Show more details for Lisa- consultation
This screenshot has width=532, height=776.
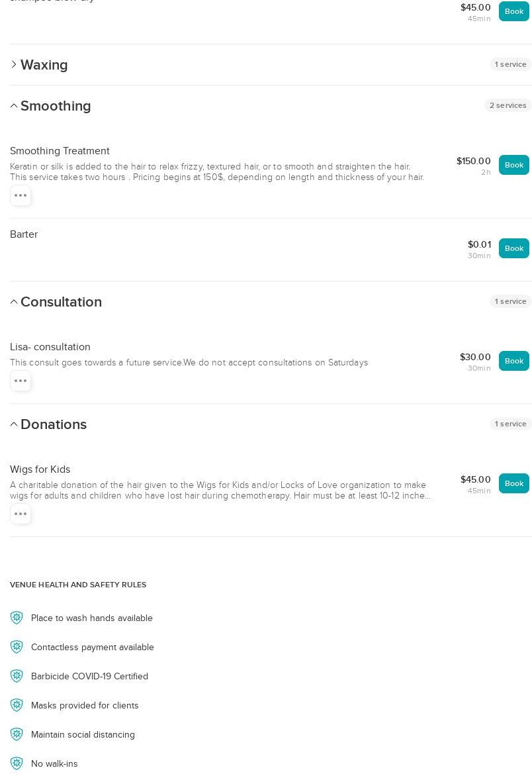[x=21, y=381]
